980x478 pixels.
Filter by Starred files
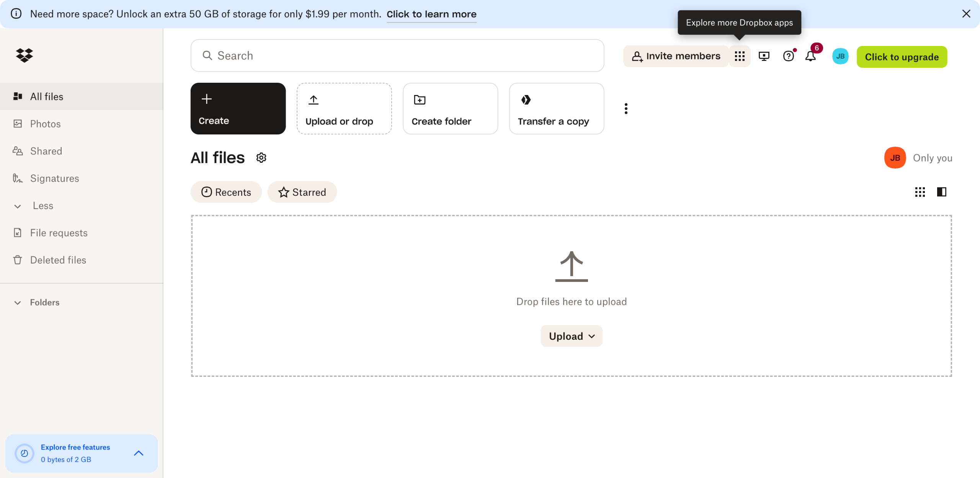[302, 192]
